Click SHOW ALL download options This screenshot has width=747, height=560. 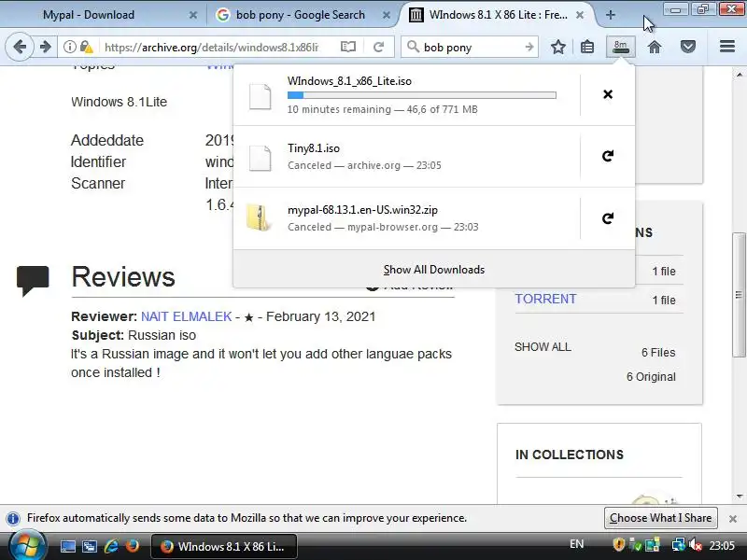(x=543, y=347)
